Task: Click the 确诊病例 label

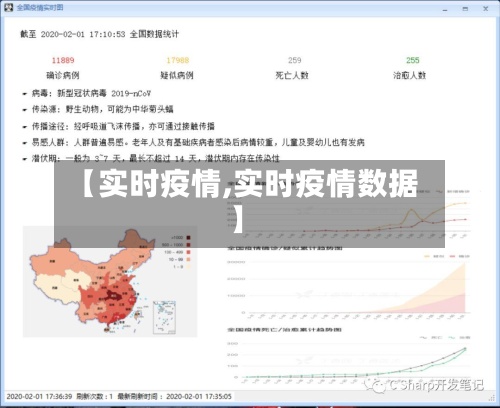Action: tap(63, 75)
